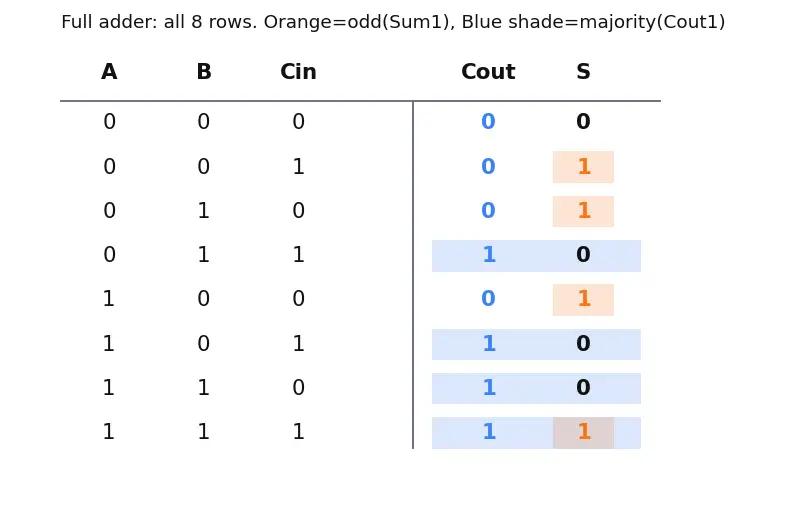The image size is (787, 506).
Task: Click the S 0 in row 1 1 0
Action: pyautogui.click(x=583, y=388)
